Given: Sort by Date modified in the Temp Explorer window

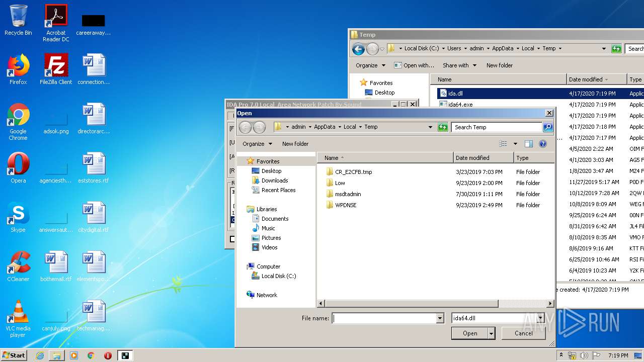Looking at the screenshot, I should click(x=597, y=79).
